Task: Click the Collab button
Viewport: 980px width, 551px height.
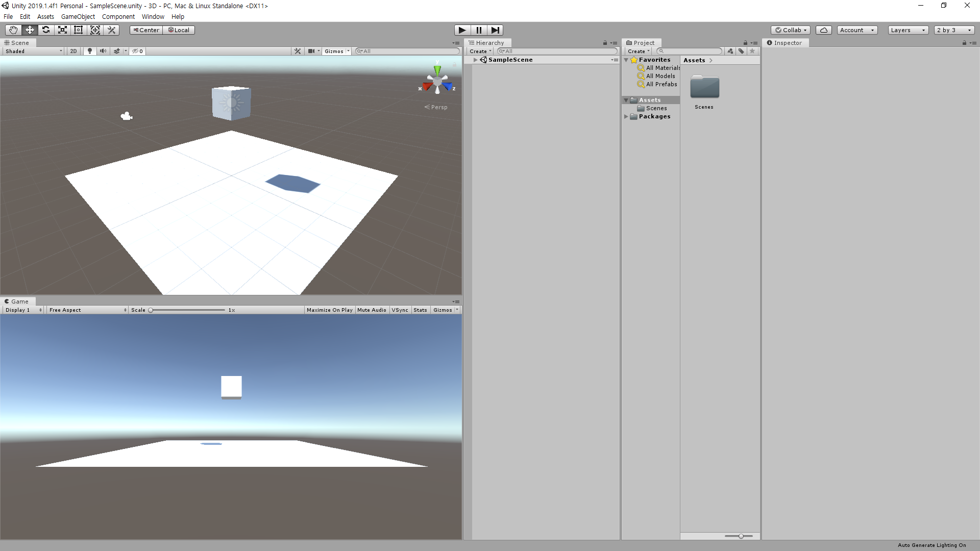Action: click(x=791, y=30)
